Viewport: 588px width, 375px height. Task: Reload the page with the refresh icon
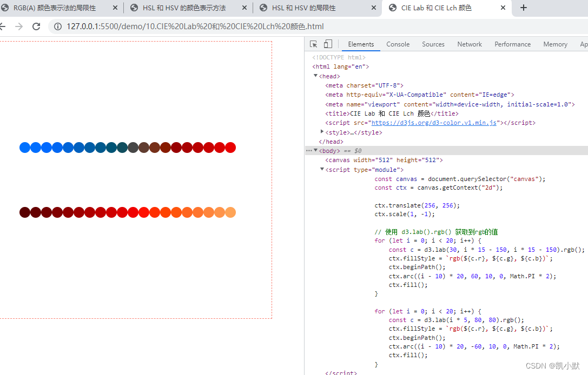[x=36, y=26]
